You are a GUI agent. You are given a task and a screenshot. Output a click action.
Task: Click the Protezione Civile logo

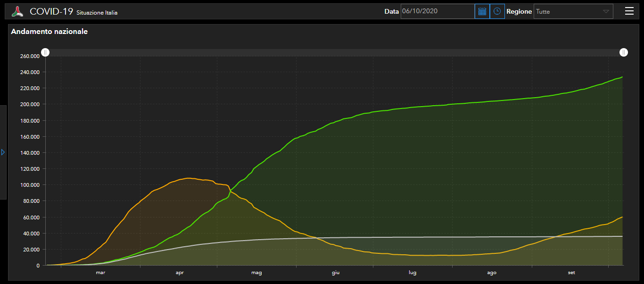pyautogui.click(x=17, y=11)
